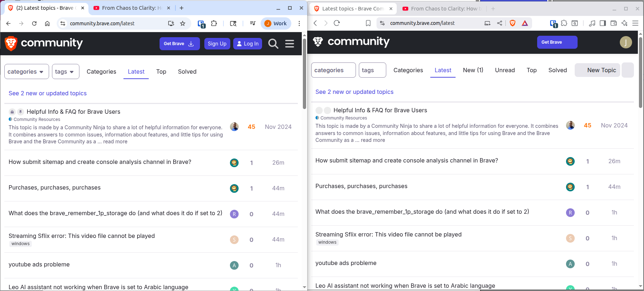
Task: Open Brave Shields lion icon
Action: coord(513,23)
